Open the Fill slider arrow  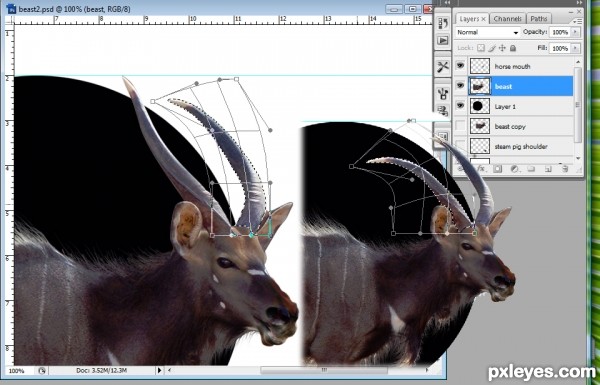click(x=575, y=48)
